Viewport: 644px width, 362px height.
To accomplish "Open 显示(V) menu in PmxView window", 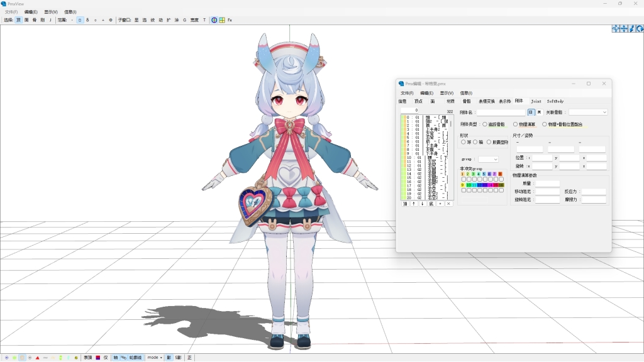I will click(51, 12).
